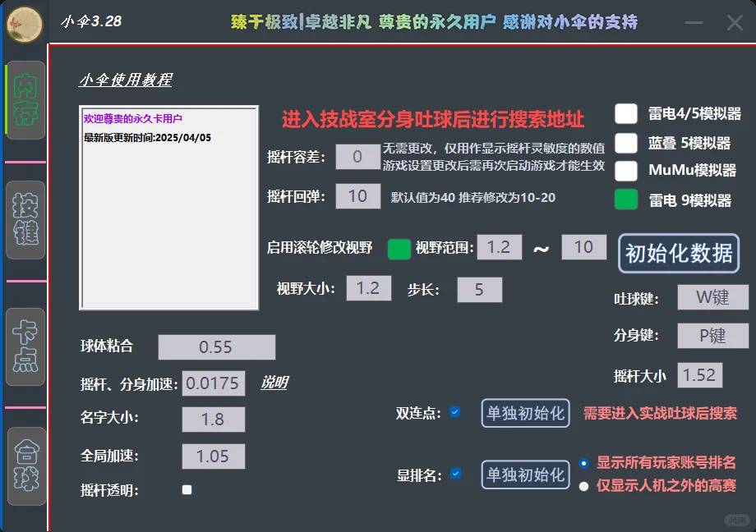Image resolution: width=756 pixels, height=532 pixels.
Task: Click the 小伞 app logo icon
Action: 27,23
